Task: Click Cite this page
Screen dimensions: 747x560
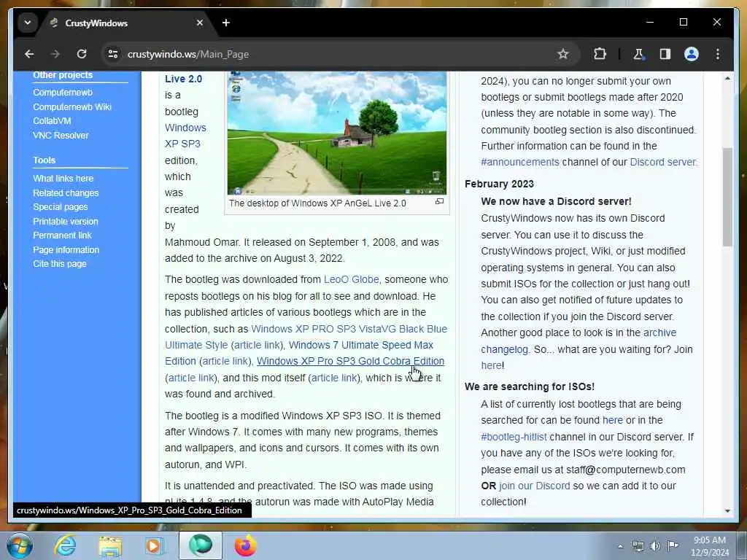Action: tap(60, 264)
